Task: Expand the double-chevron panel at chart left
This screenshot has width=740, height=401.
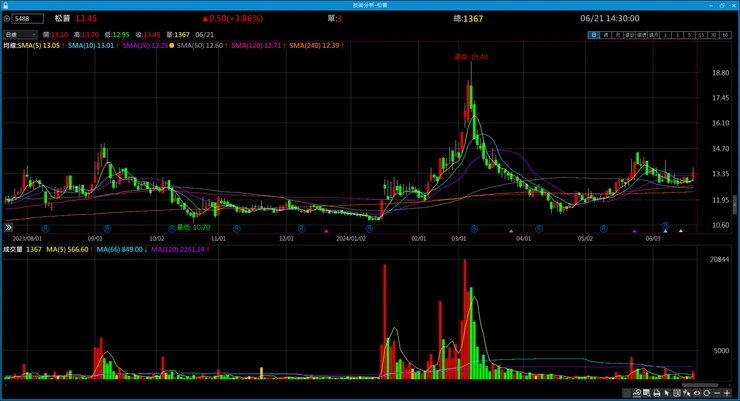Action: [8, 227]
